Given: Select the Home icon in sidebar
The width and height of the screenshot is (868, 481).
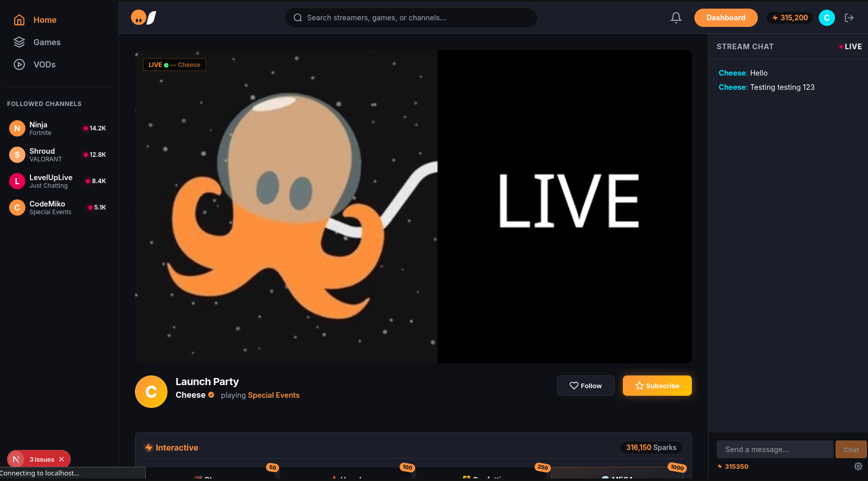Looking at the screenshot, I should (x=19, y=19).
